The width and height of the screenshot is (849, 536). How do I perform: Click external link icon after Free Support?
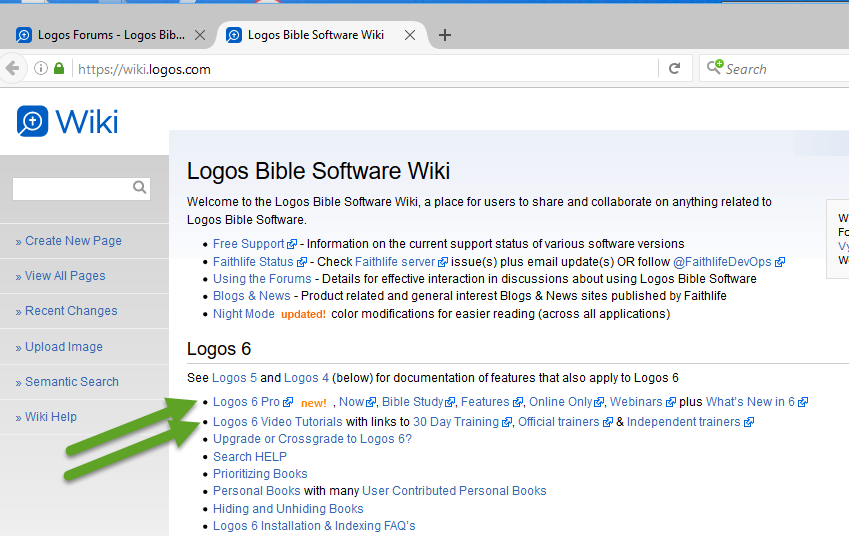292,244
